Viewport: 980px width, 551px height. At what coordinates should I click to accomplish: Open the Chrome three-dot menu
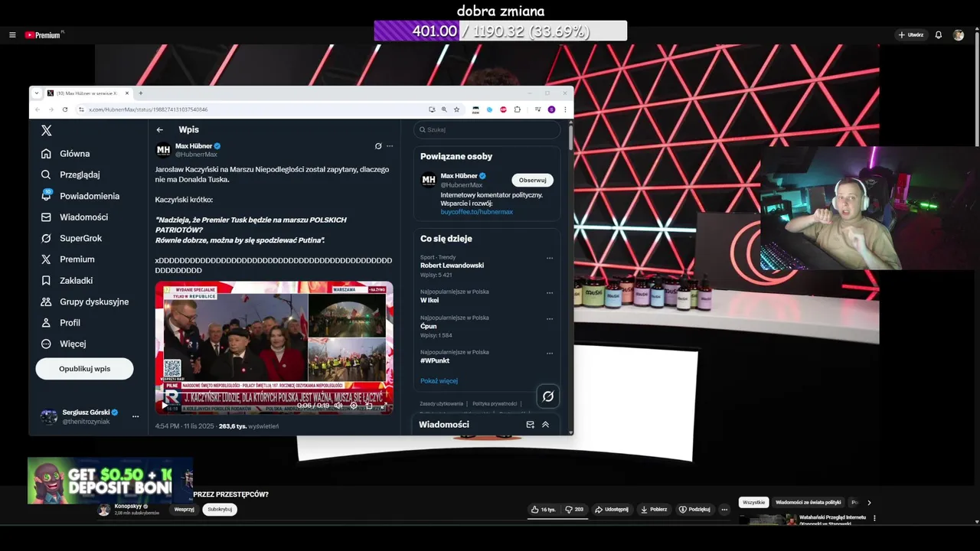coord(566,109)
